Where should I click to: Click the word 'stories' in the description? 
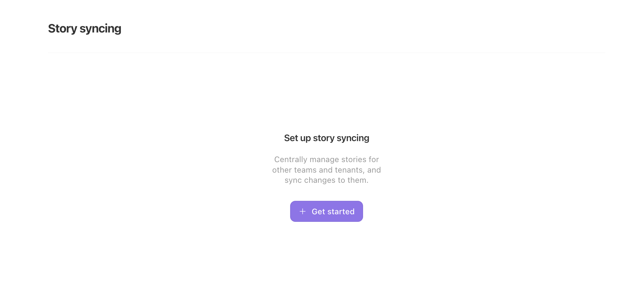(x=354, y=159)
